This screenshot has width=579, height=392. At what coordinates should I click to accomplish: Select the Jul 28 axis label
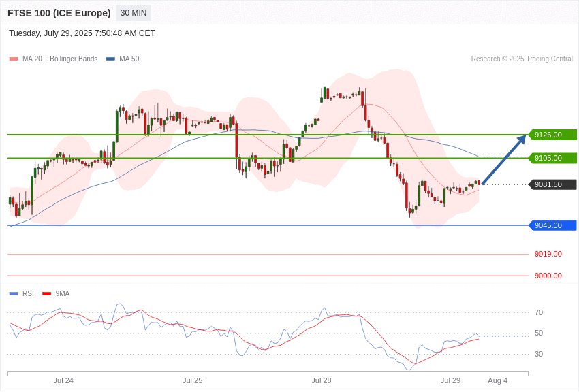(320, 381)
